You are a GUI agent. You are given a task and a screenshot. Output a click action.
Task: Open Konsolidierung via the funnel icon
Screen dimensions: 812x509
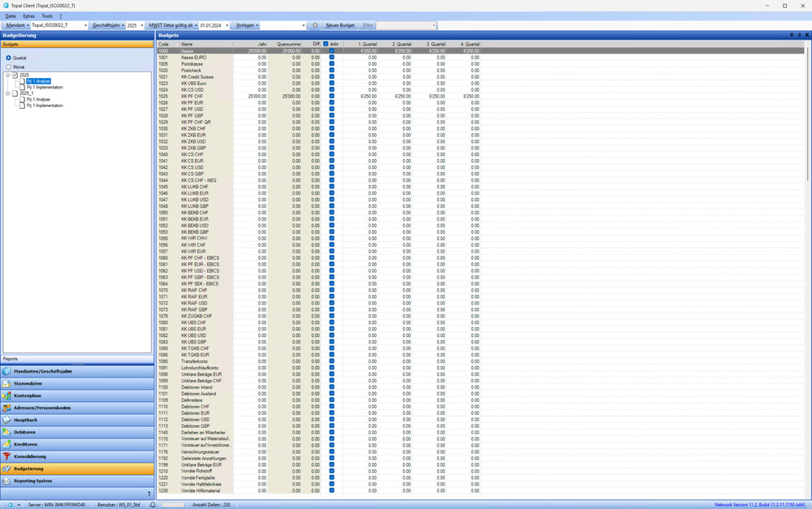[7, 456]
